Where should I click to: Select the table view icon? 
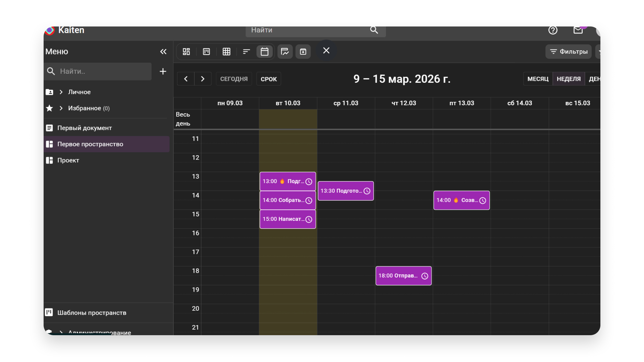pos(226,52)
